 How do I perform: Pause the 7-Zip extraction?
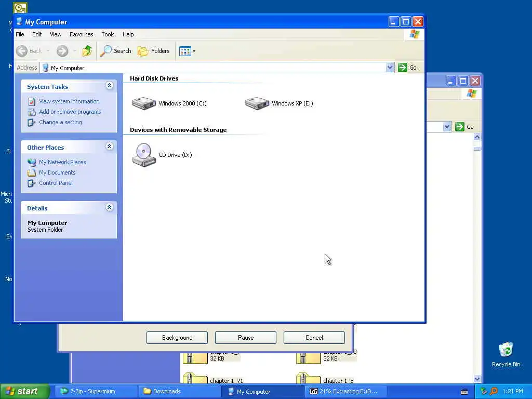[246, 338]
